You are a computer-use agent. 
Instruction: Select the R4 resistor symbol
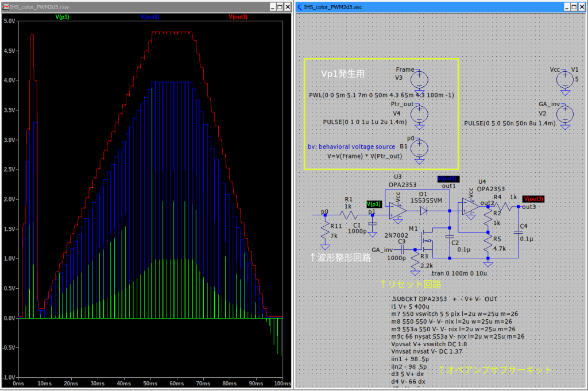[504, 207]
